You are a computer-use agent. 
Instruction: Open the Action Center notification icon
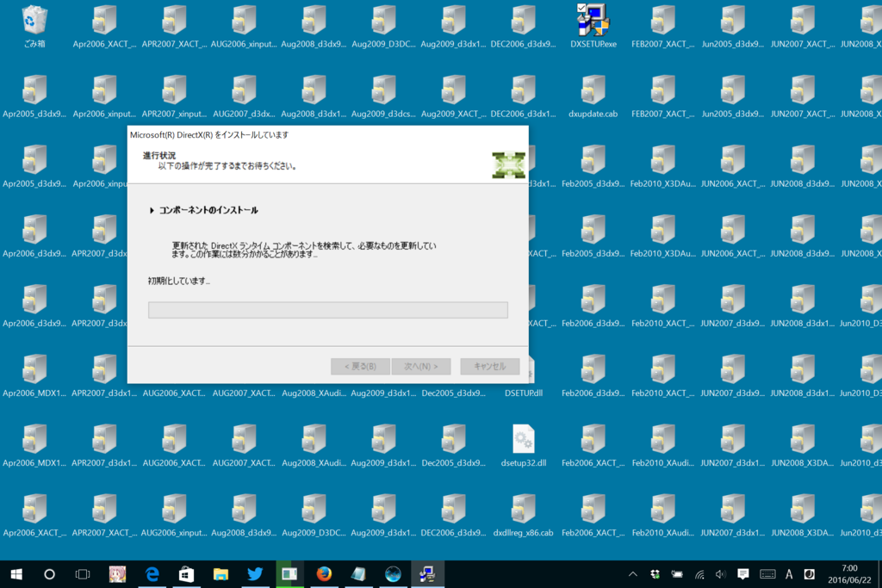coord(743,574)
